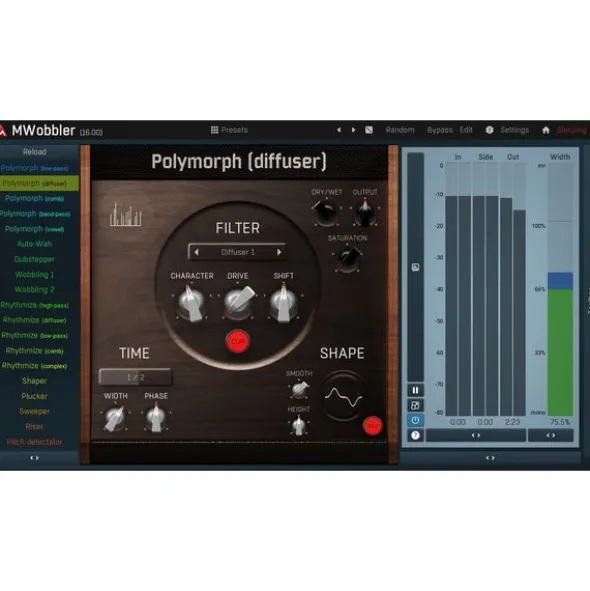The width and height of the screenshot is (590, 591).
Task: Open help with the question mark icon
Action: 415,435
